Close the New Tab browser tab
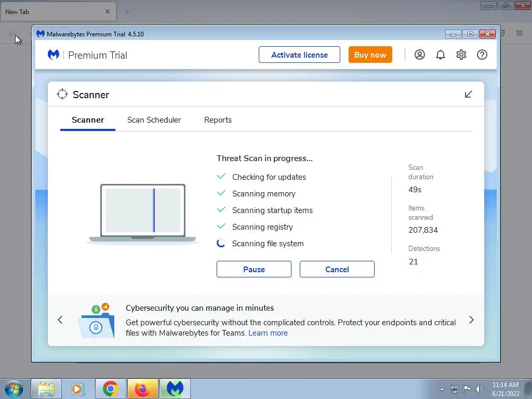Screen dimensions: 532x399 coord(108,11)
